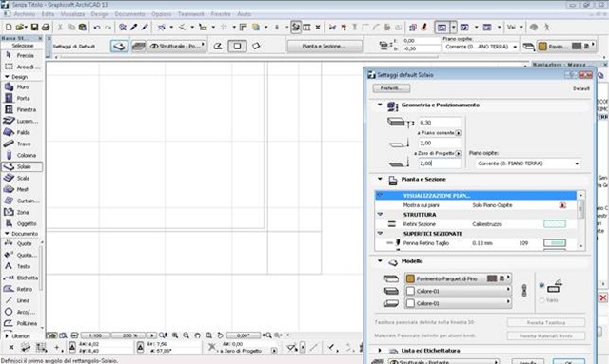Select the Trave beam tool
Image resolution: width=609 pixels, height=364 pixels.
click(22, 144)
